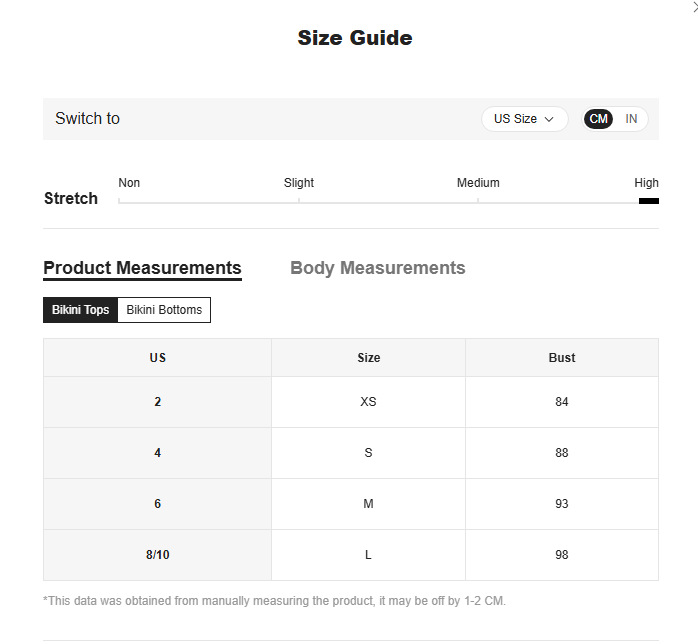Select the Product Measurements tab
This screenshot has width=698, height=644.
142,268
